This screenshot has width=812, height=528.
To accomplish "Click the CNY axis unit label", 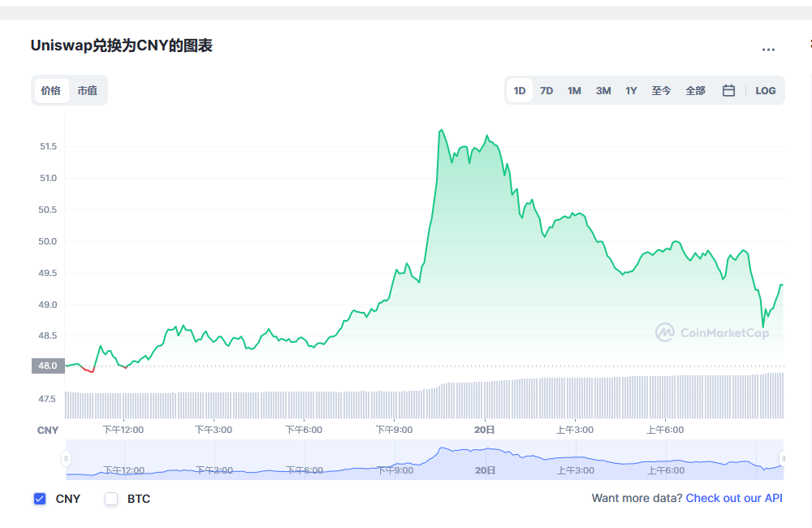I will (48, 430).
